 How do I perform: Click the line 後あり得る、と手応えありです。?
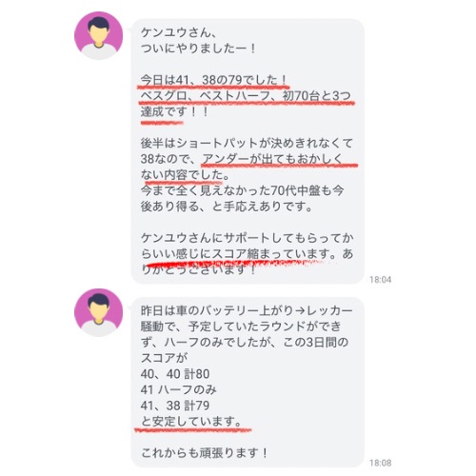(228, 207)
